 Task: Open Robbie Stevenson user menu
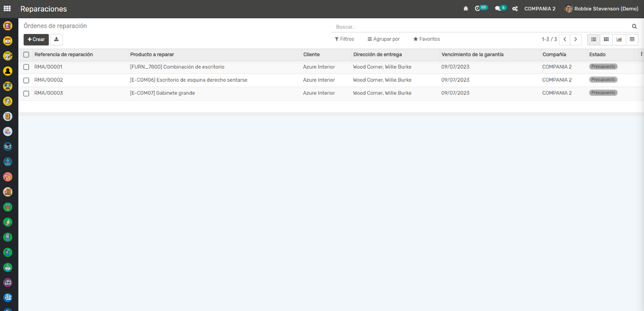[x=602, y=8]
